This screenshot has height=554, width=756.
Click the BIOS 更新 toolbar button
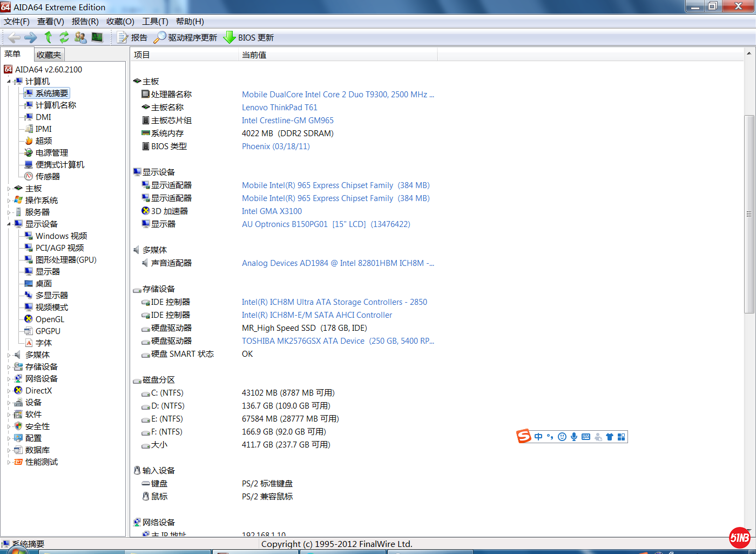point(249,37)
